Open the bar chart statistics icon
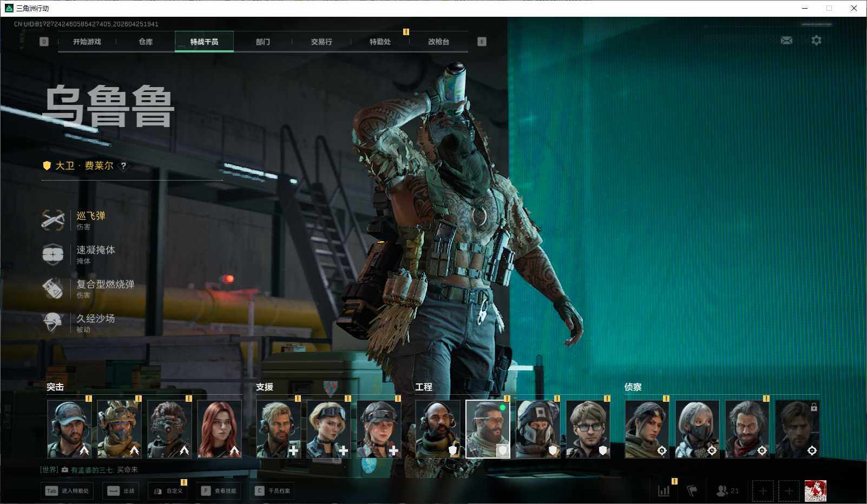Image resolution: width=867 pixels, height=504 pixels. [x=664, y=491]
